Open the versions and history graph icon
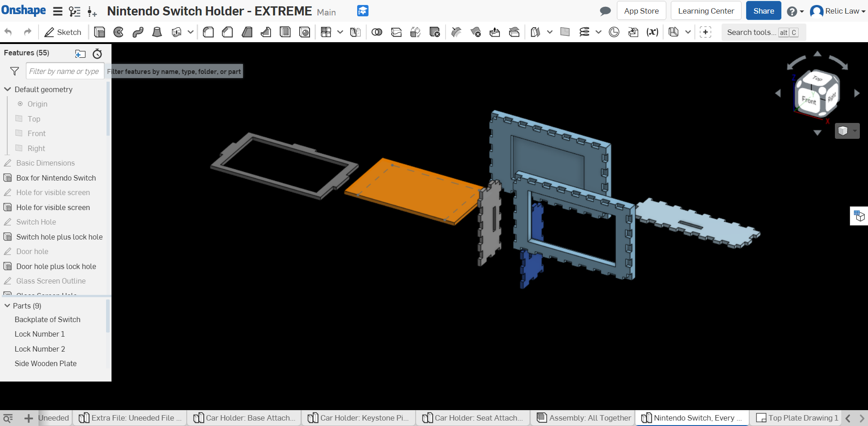868x426 pixels. pos(74,11)
